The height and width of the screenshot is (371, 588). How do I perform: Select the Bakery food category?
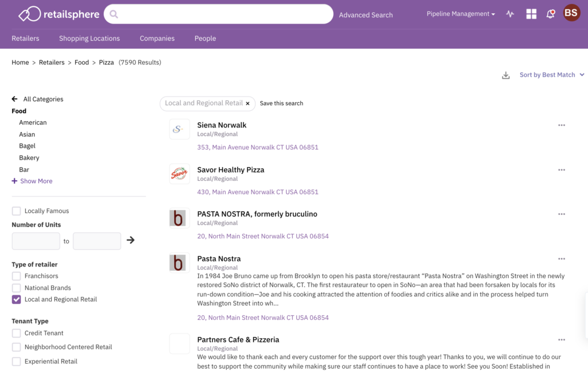pyautogui.click(x=29, y=158)
